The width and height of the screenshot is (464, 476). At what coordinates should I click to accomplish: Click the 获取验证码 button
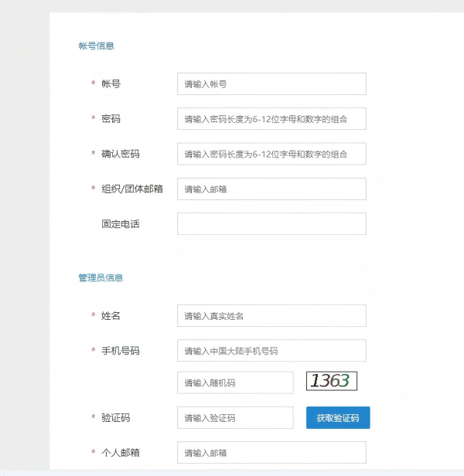[338, 418]
